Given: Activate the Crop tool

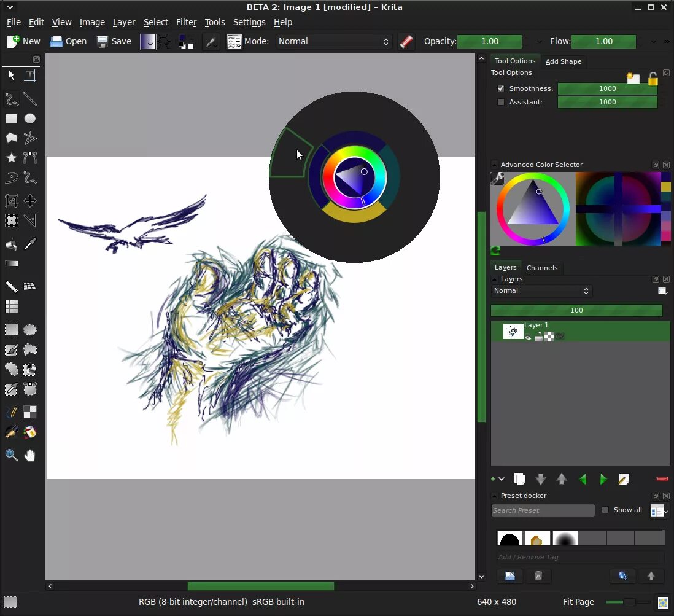Looking at the screenshot, I should (x=12, y=200).
